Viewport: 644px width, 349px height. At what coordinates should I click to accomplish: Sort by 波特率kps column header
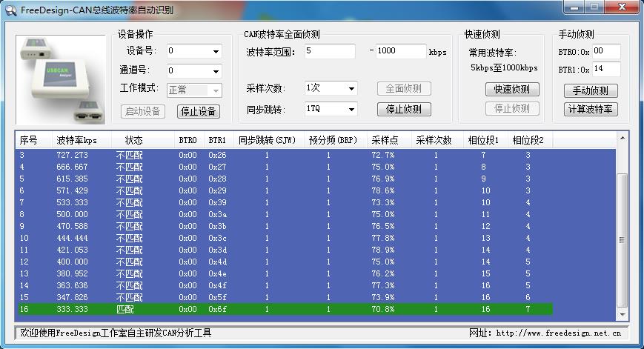click(x=82, y=140)
